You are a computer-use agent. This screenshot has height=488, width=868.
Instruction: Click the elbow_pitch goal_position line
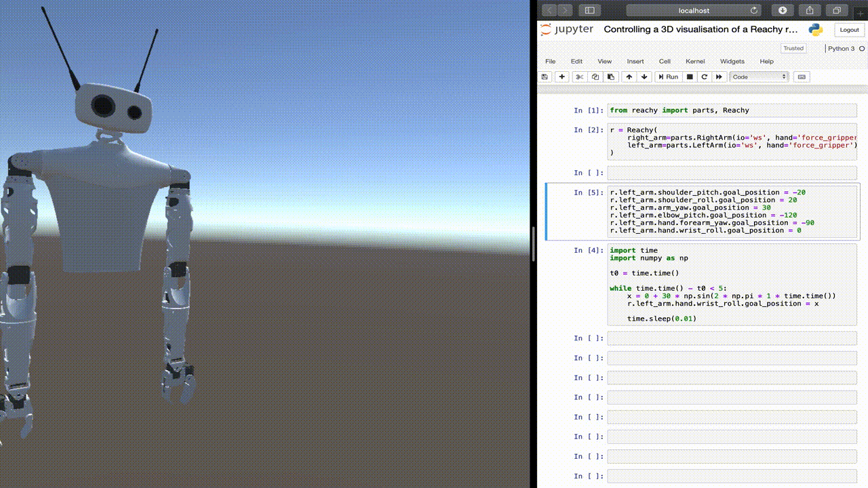click(703, 215)
